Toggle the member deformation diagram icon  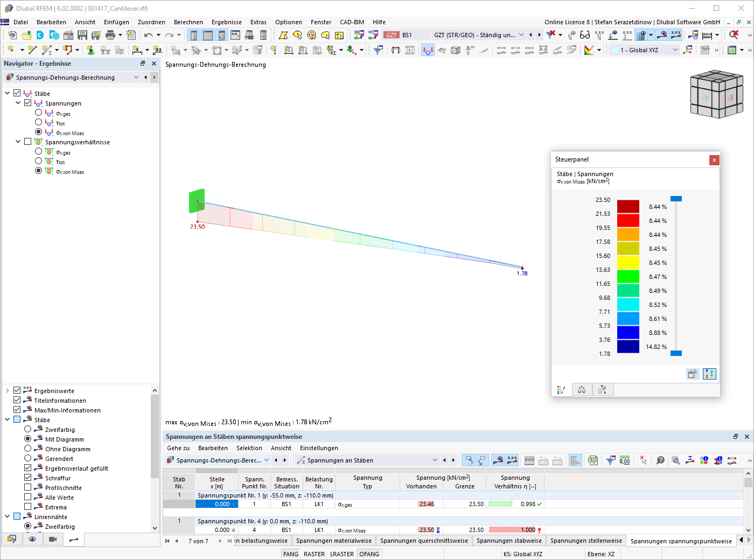428,50
